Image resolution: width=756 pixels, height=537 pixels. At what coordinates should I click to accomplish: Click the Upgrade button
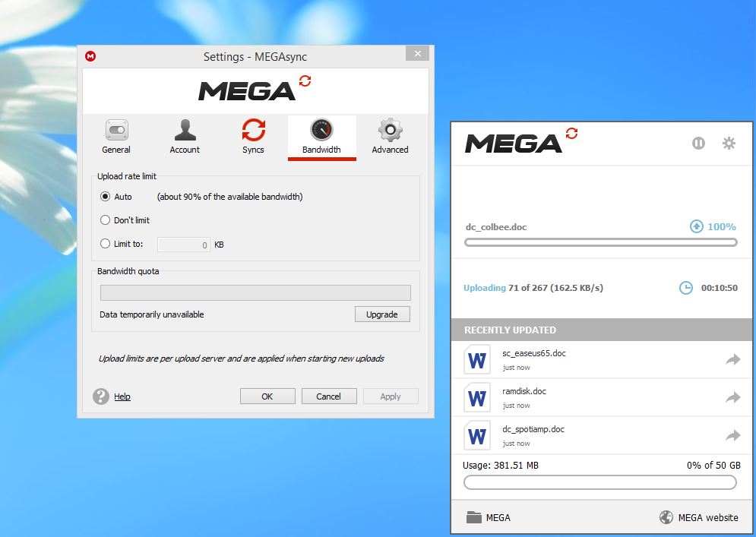pos(382,314)
